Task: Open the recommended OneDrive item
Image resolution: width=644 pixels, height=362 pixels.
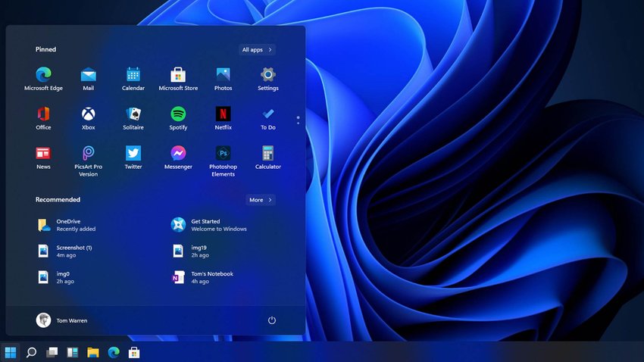Action: click(x=67, y=225)
